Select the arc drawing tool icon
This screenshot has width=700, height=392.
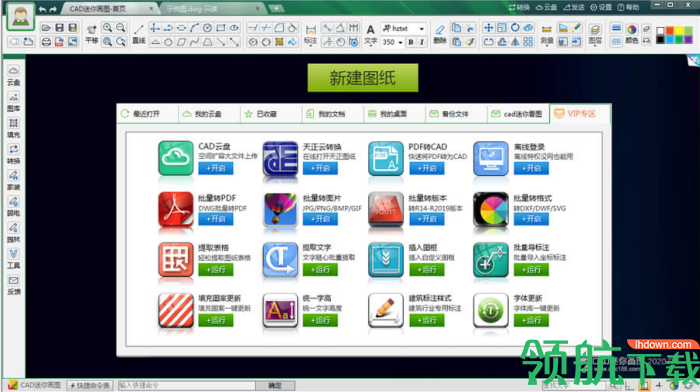click(194, 28)
